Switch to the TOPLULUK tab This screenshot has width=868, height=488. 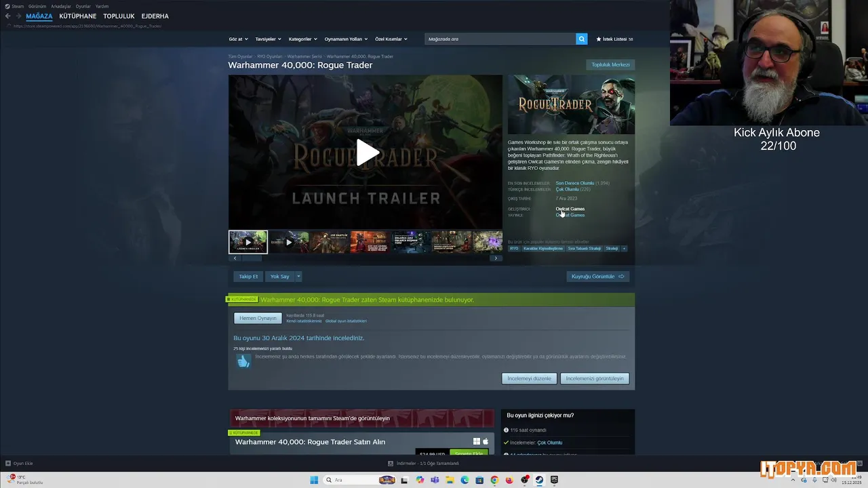pyautogui.click(x=119, y=16)
